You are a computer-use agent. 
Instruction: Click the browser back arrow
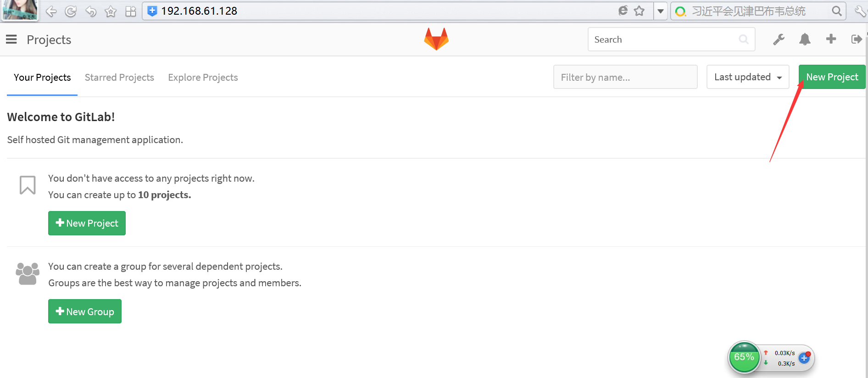[x=51, y=11]
